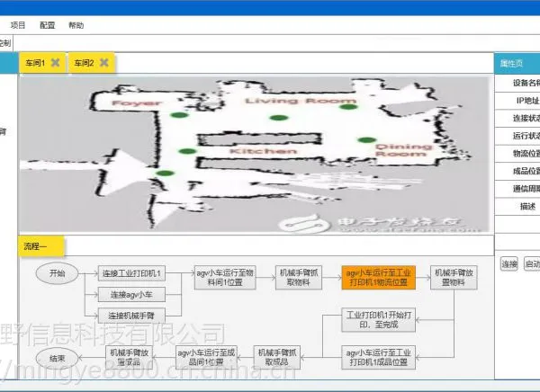
Task: Open the 项目 menu
Action: (x=18, y=25)
